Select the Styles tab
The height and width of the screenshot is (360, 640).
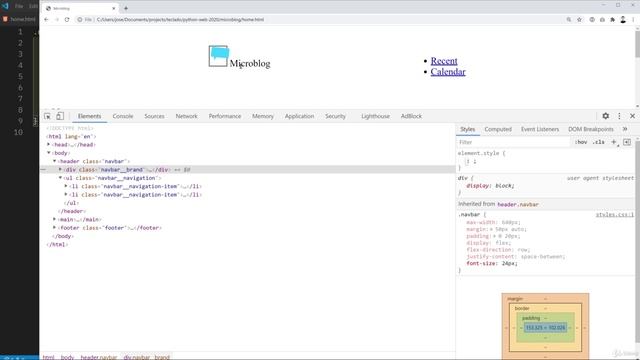click(x=468, y=129)
